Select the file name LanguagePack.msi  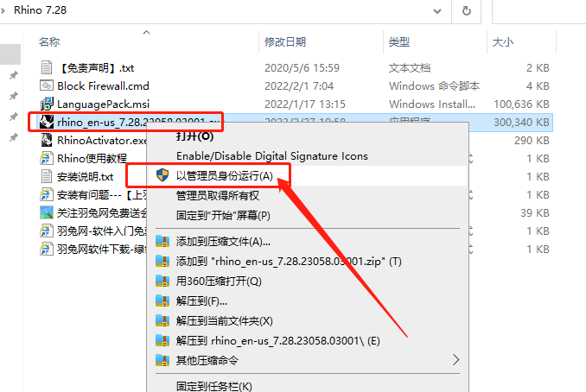[x=103, y=104]
